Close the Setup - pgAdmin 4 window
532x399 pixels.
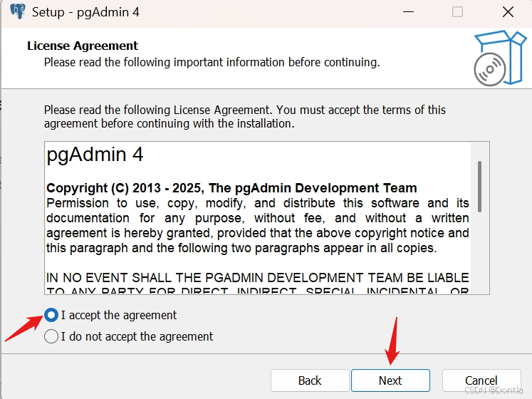click(x=508, y=12)
